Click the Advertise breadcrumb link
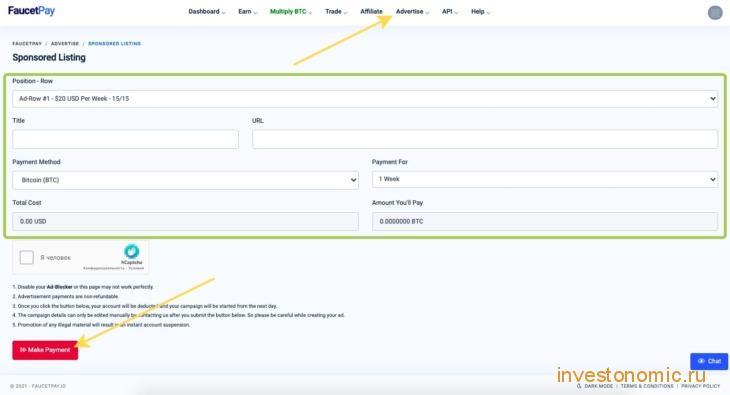The width and height of the screenshot is (730, 395). click(65, 44)
